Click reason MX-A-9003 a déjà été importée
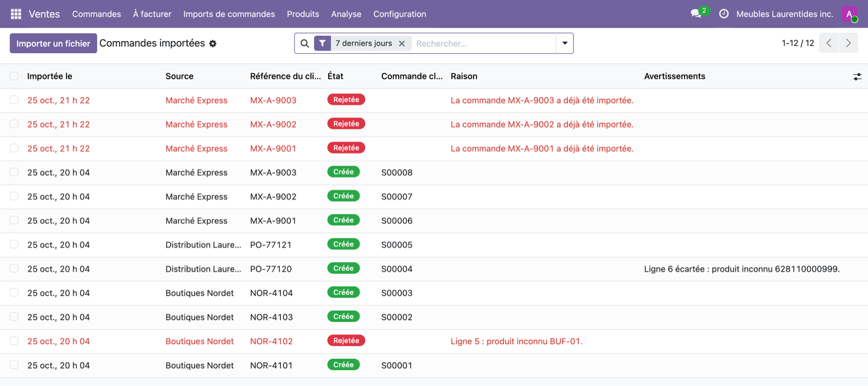This screenshot has width=868, height=386. pos(542,100)
